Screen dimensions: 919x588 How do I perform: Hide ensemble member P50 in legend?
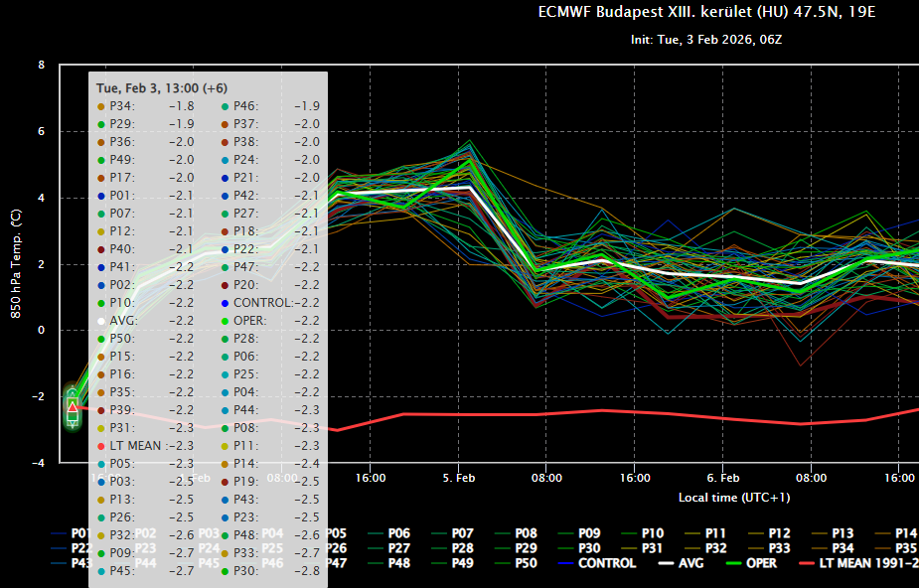pyautogui.click(x=527, y=563)
